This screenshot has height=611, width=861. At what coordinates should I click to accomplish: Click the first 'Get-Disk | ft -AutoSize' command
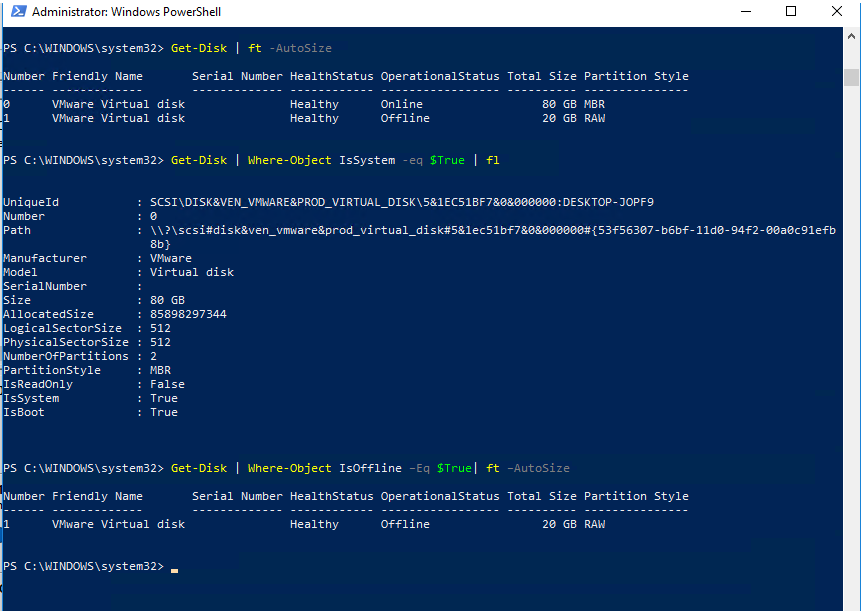coord(251,48)
